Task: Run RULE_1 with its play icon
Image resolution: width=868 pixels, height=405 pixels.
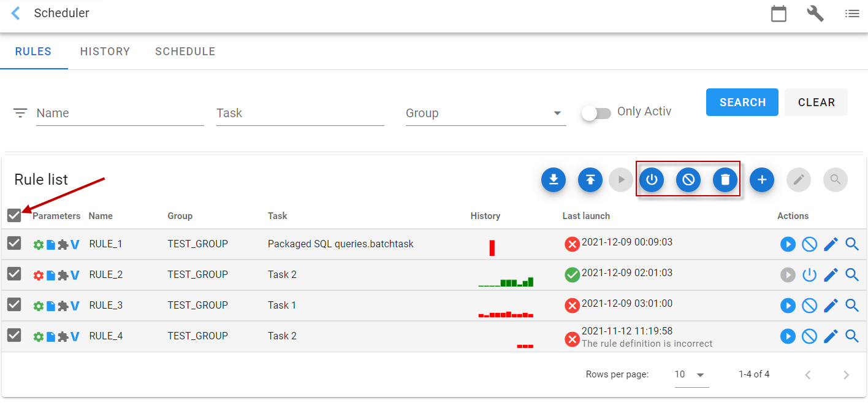Action: tap(788, 244)
